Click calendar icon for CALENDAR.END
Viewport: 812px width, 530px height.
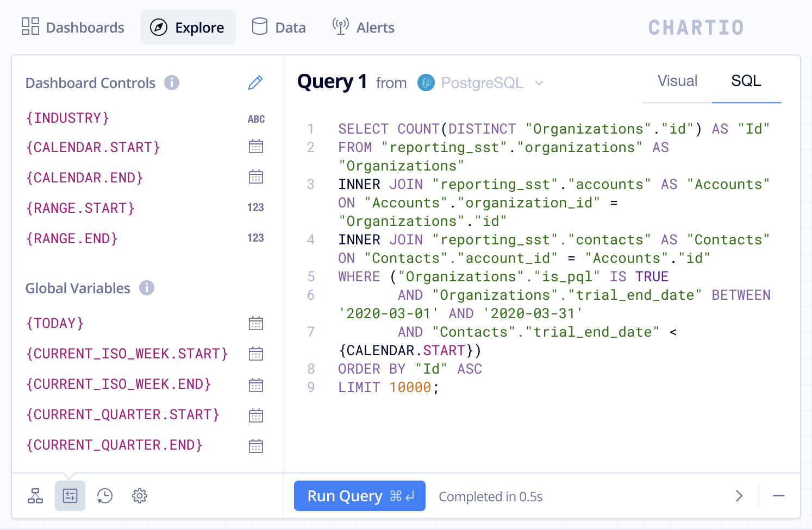pos(256,177)
